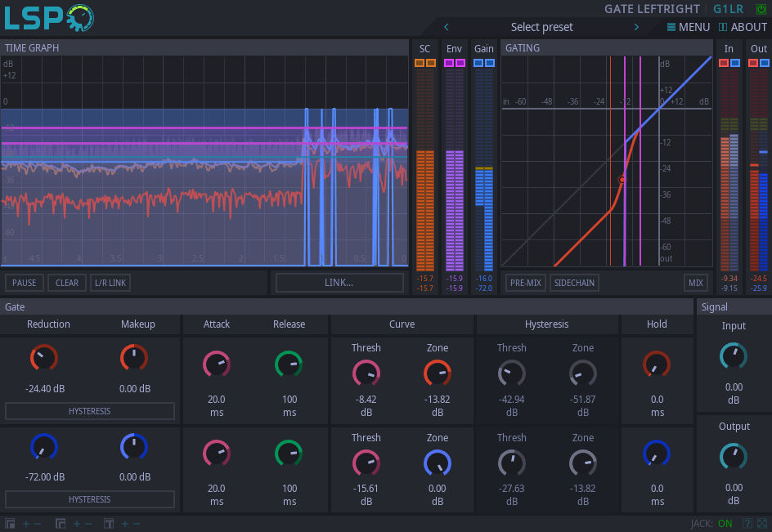Toggle the blue Out meter channel button

[764, 63]
